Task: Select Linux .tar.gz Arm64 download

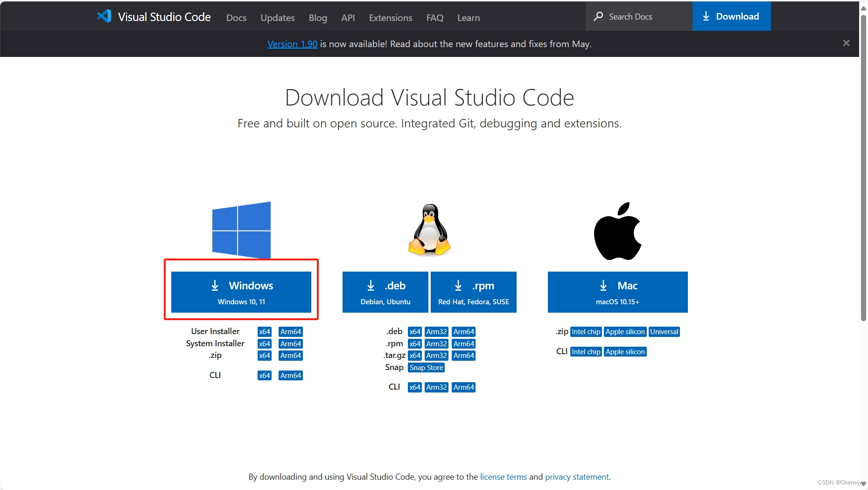Action: (x=464, y=356)
